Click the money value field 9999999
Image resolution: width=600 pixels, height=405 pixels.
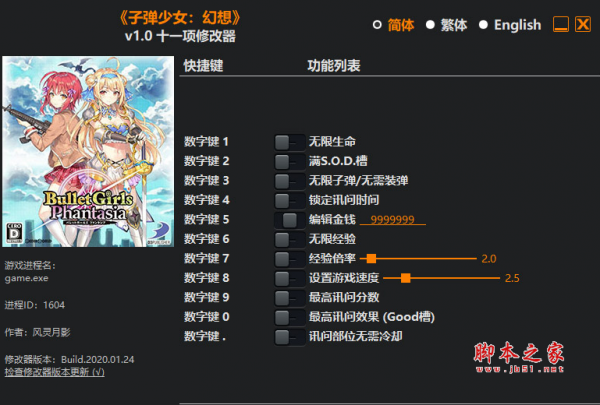pos(393,220)
